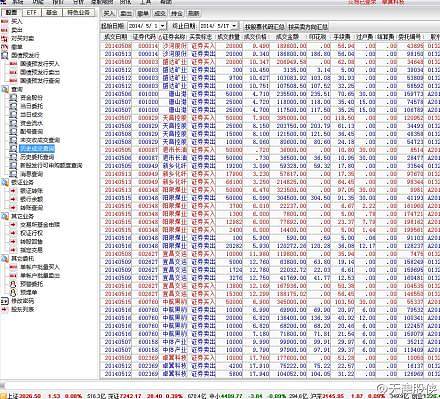440x399 pixels.
Task: Click the 国债预发行查询 item icon
Action: point(13,80)
